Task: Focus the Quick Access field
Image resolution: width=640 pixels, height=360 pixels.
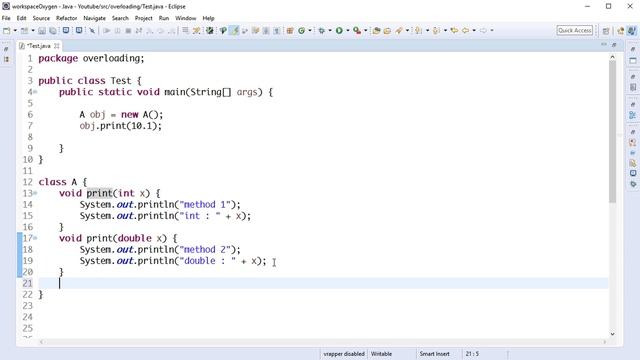Action: [x=575, y=31]
